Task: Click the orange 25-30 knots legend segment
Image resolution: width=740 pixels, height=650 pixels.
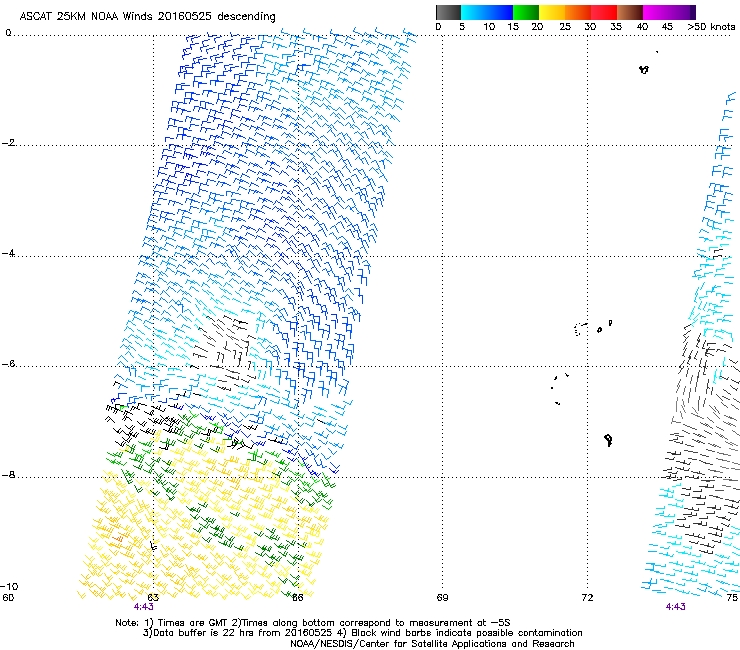Action: [578, 12]
